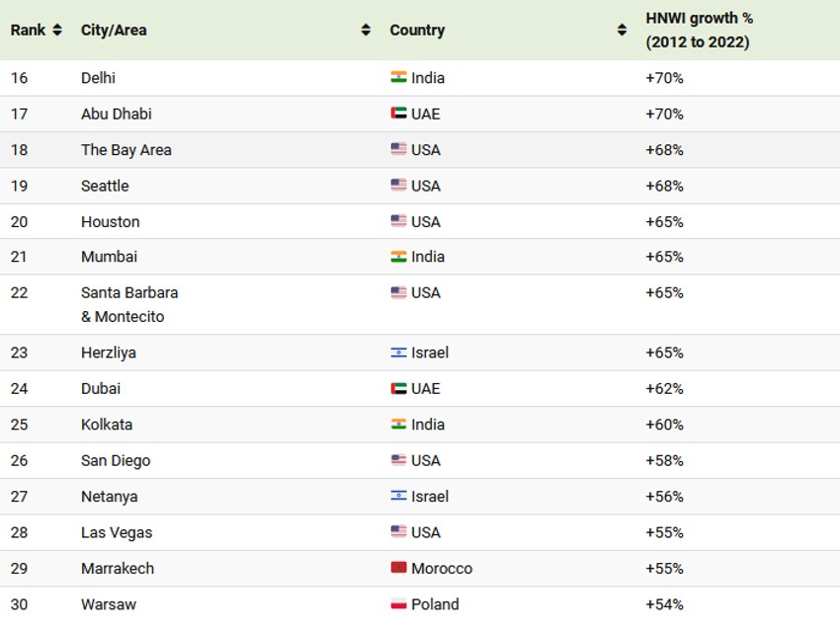
Task: Click the USA flag in Seattle row
Action: [398, 186]
